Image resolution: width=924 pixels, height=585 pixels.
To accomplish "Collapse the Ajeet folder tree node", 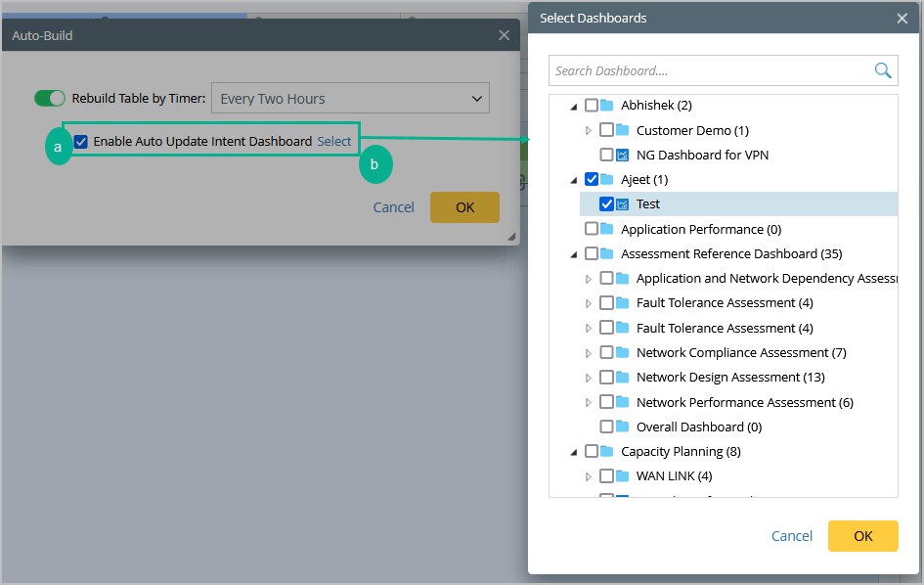I will pyautogui.click(x=574, y=180).
